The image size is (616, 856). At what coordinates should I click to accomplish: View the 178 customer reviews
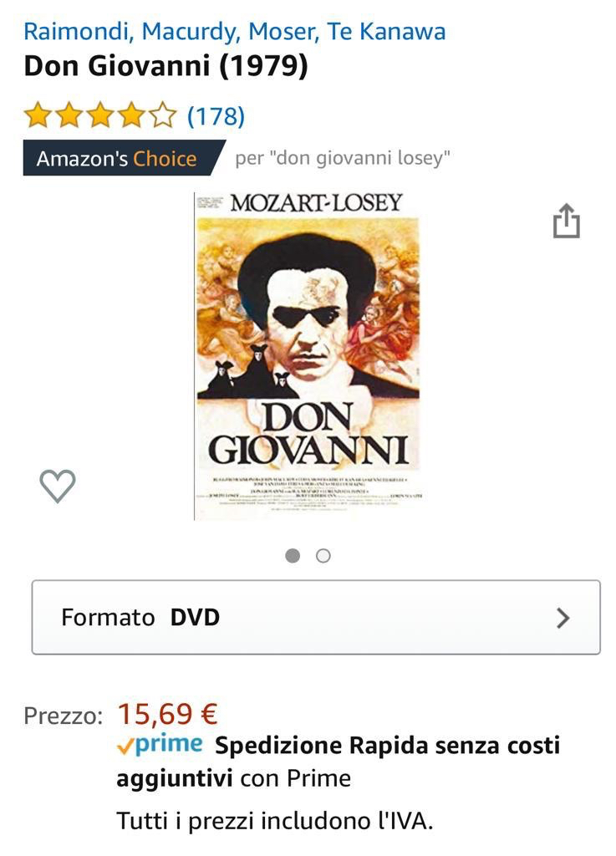coord(216,115)
